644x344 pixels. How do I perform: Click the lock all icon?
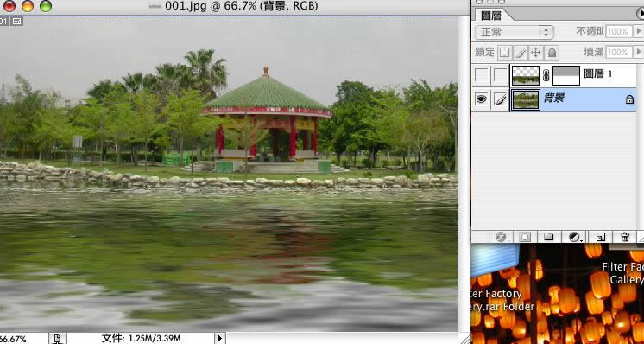coord(552,53)
